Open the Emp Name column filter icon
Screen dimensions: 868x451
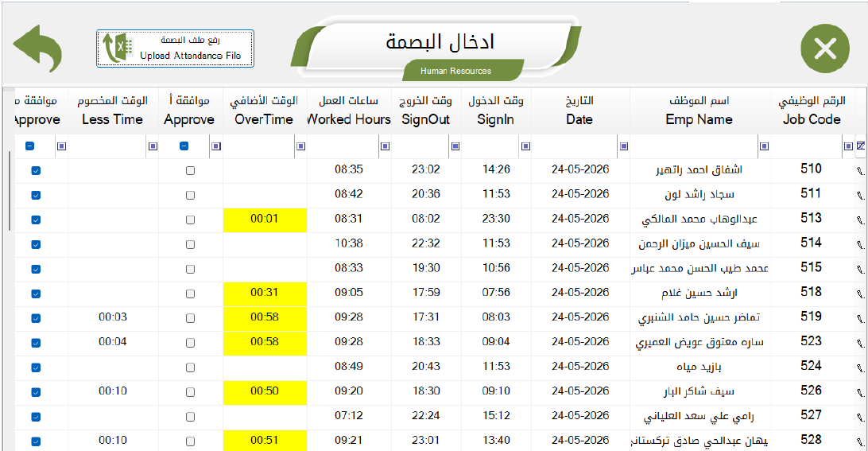click(x=764, y=146)
